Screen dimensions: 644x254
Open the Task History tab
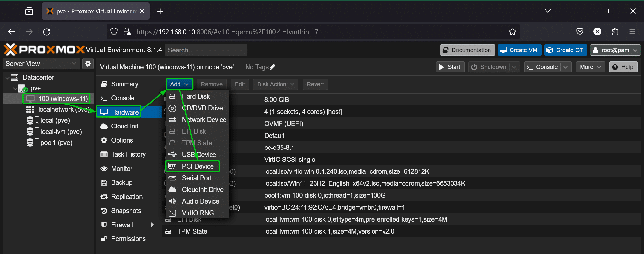(129, 154)
